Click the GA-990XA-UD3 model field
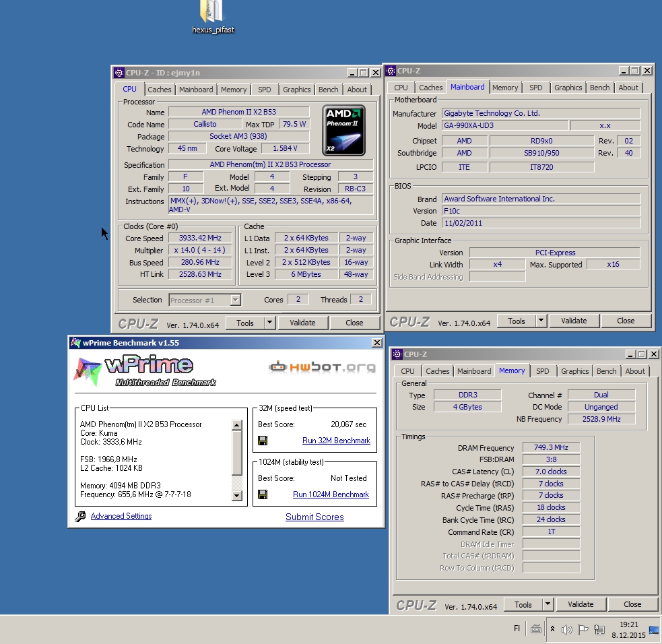This screenshot has width=662, height=644. [x=505, y=125]
